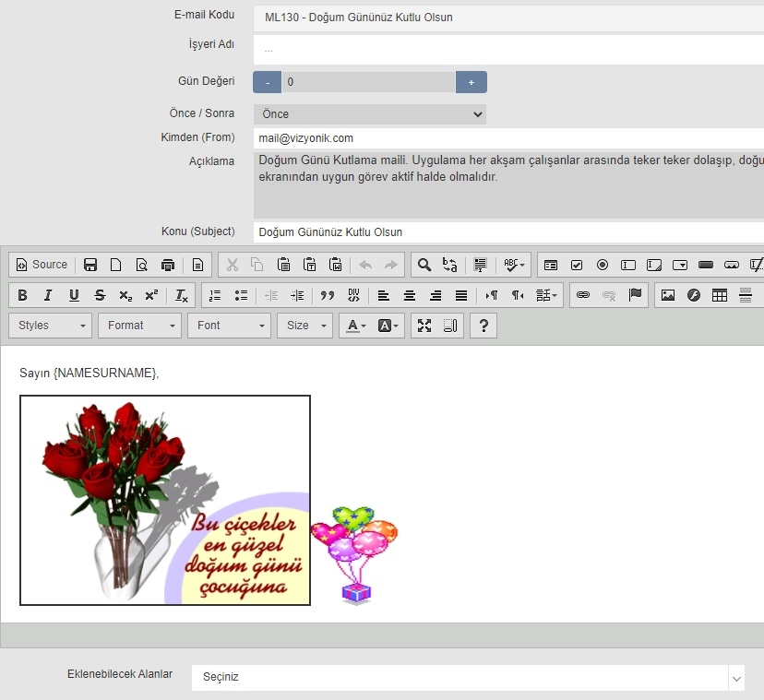Insert a Button form element
This screenshot has height=700, width=764.
[706, 265]
